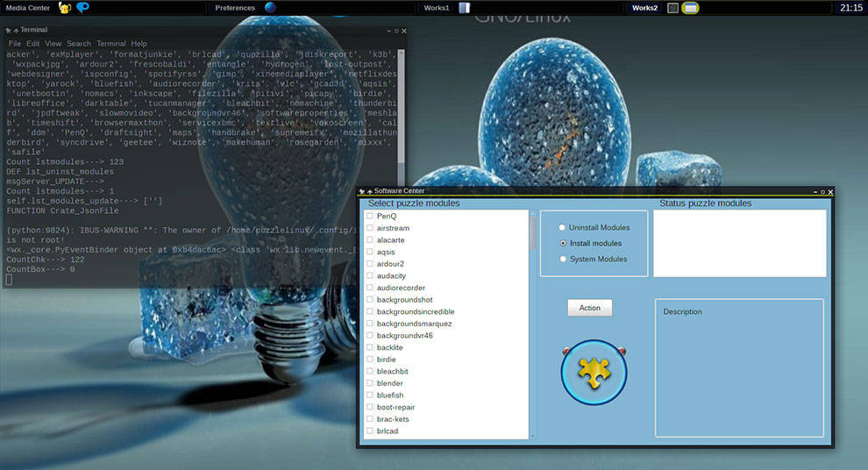This screenshot has height=470, width=868.
Task: Click the Terminal cursor prompt line
Action: (x=9, y=280)
